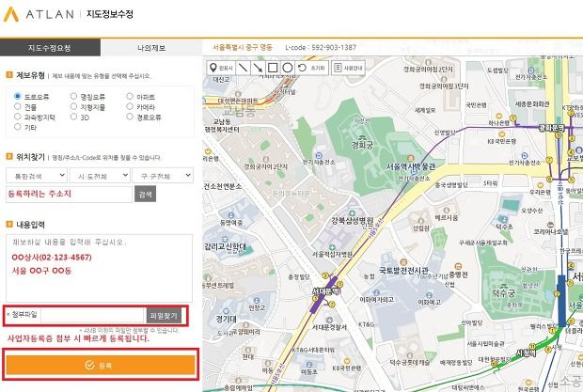Open the 통합검색 search type dropdown
Image resolution: width=583 pixels, height=392 pixels.
click(37, 176)
